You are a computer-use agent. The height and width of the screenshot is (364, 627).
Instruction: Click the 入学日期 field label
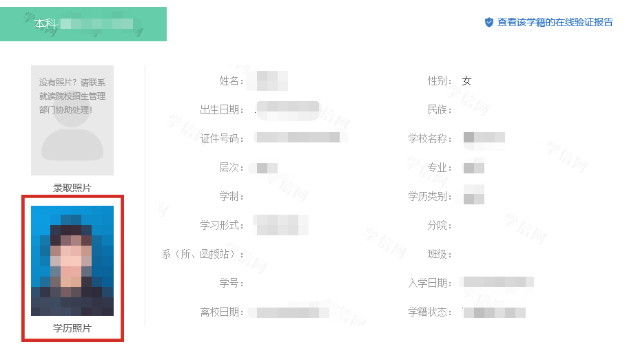[x=429, y=283]
